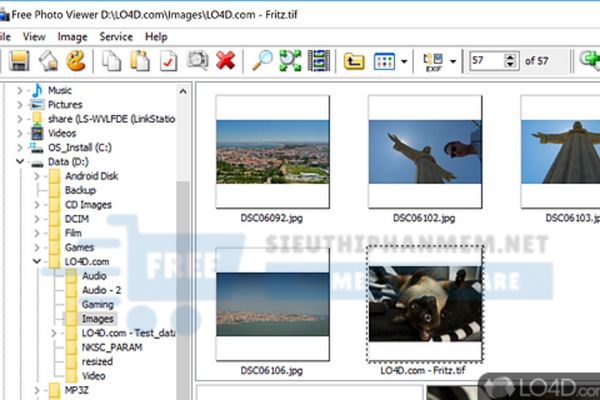Select the DSC06092.jpg city thumbnail
The image size is (600, 400).
(272, 152)
